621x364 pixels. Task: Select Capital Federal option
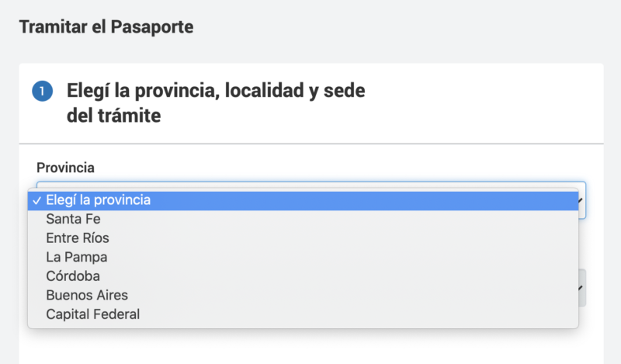tap(303, 314)
